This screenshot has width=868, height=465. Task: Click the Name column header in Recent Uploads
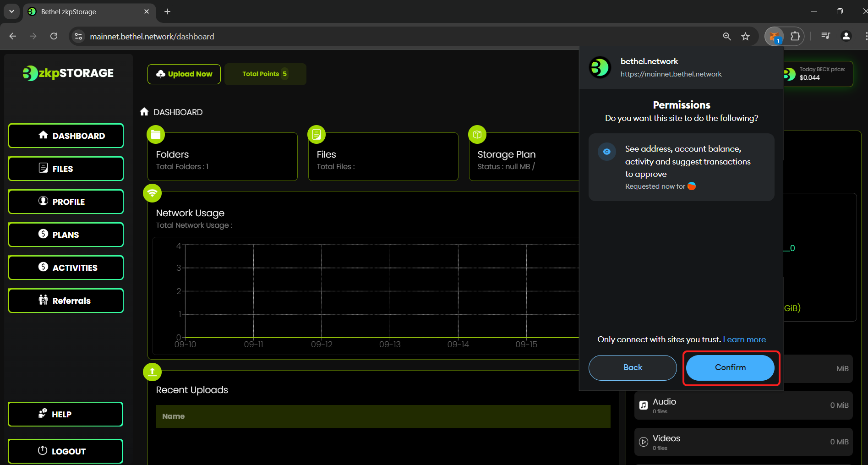(x=173, y=416)
